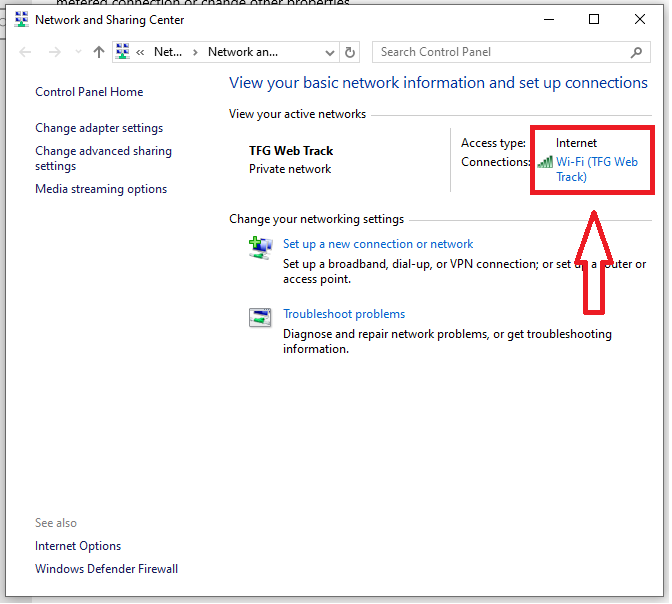Open Windows Defender Firewall link
The width and height of the screenshot is (672, 604).
pyautogui.click(x=106, y=569)
